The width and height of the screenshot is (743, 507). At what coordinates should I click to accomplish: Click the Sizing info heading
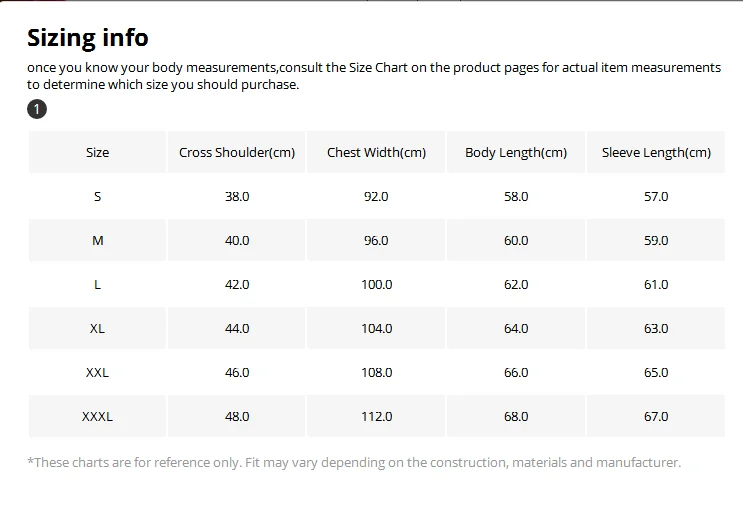(x=88, y=38)
